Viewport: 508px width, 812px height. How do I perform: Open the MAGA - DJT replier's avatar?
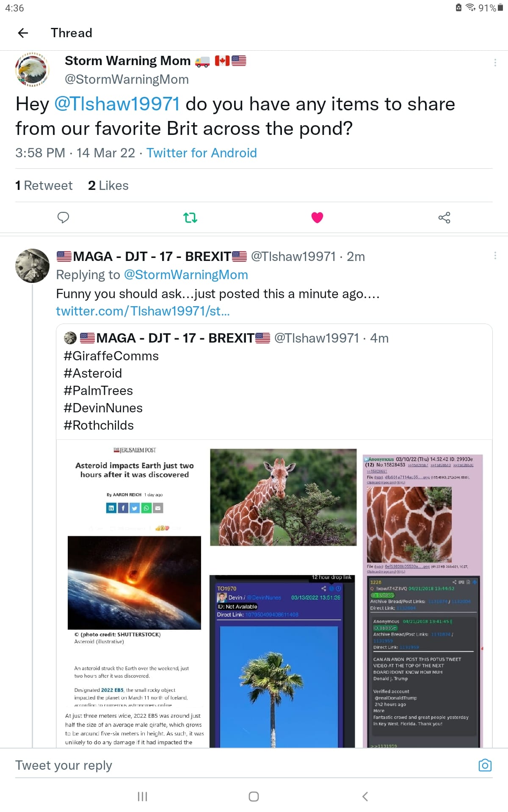[x=32, y=266]
